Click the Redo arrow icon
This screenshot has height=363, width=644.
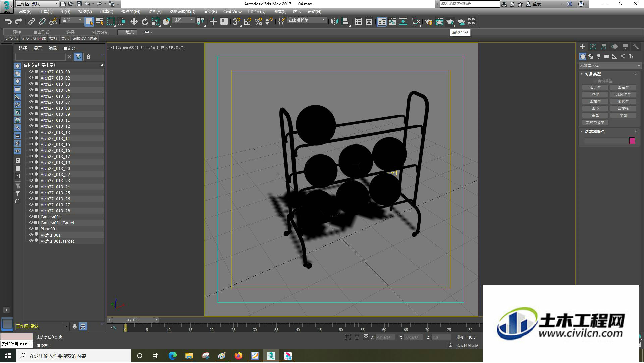pos(19,22)
